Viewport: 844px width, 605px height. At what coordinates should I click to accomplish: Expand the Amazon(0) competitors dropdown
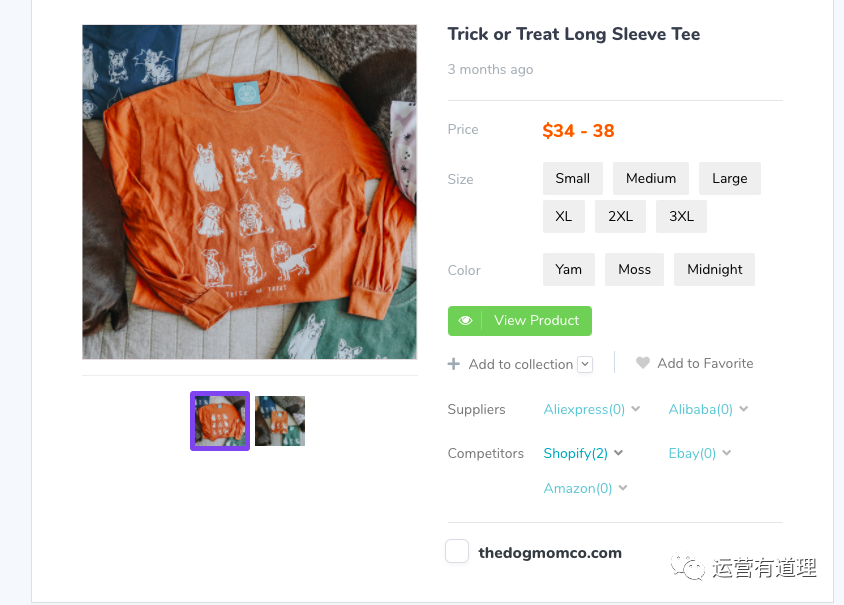point(623,488)
